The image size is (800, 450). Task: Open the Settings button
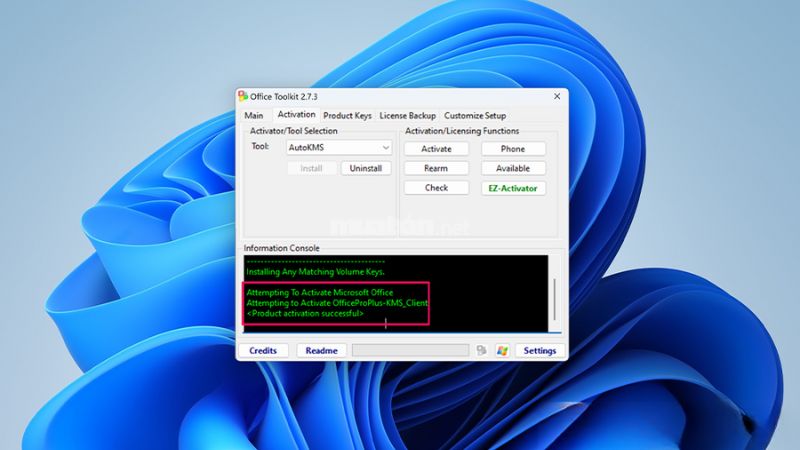coord(539,351)
